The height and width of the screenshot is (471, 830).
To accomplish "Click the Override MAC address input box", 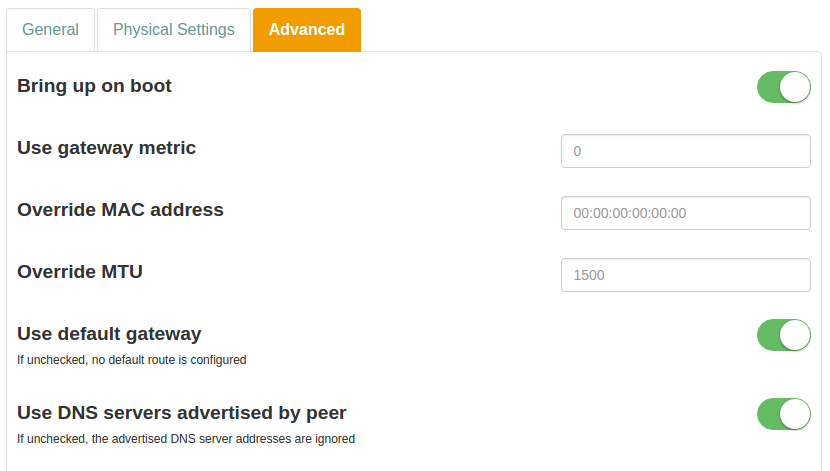I will click(685, 213).
